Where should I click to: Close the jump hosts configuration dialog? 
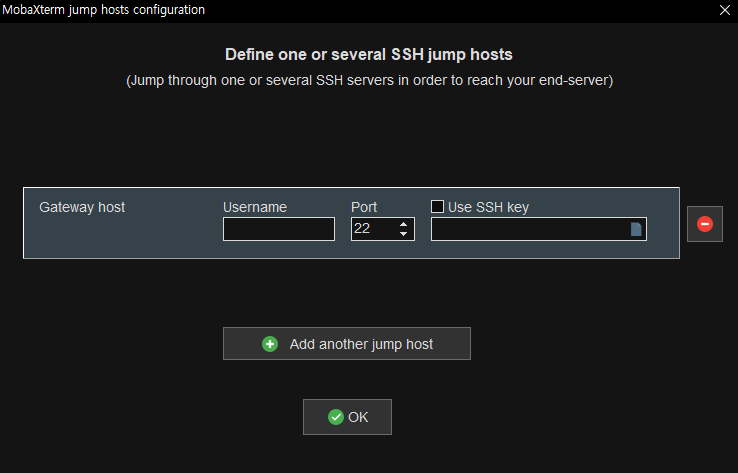725,10
